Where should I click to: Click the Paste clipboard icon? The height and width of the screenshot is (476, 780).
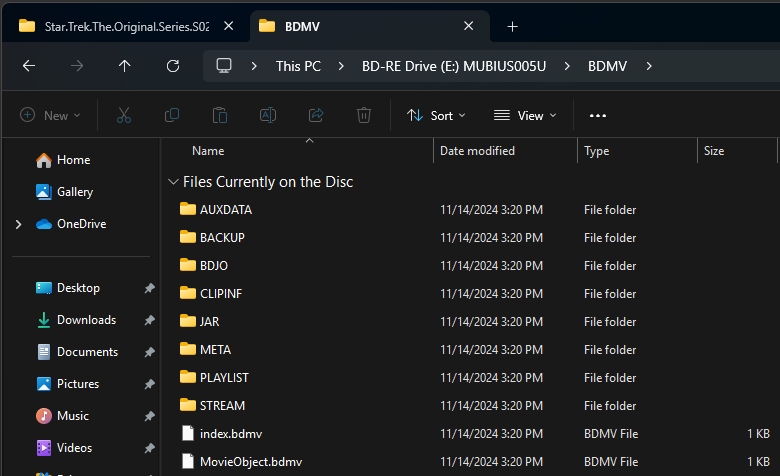(220, 115)
